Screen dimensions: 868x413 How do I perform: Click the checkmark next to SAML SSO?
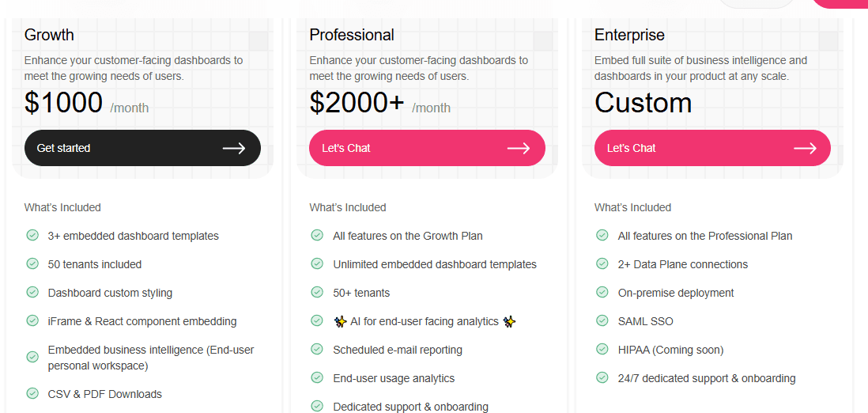point(602,320)
